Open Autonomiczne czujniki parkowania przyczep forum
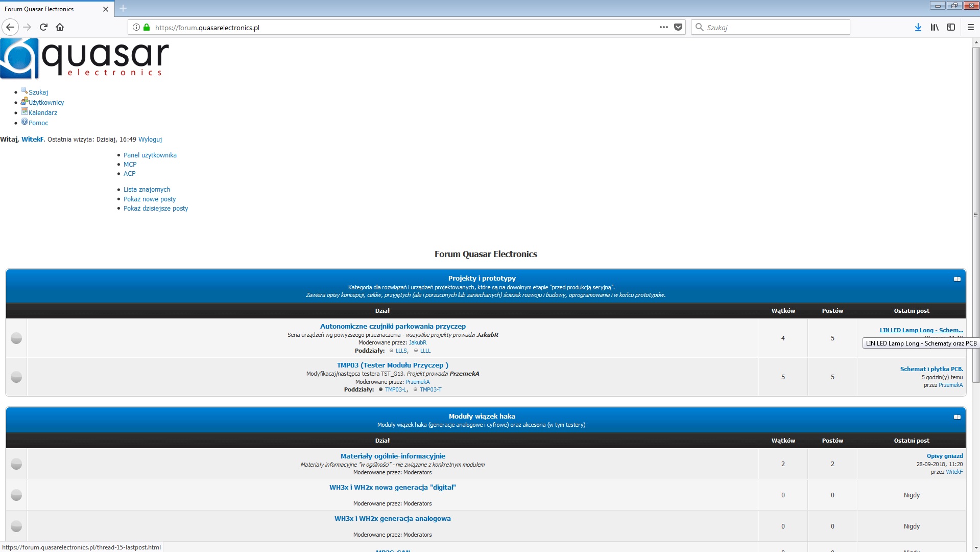The width and height of the screenshot is (980, 552). point(393,326)
